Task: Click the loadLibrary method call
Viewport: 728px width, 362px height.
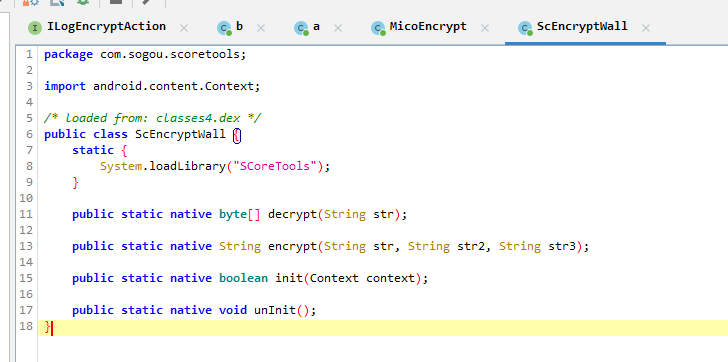Action: pos(187,166)
